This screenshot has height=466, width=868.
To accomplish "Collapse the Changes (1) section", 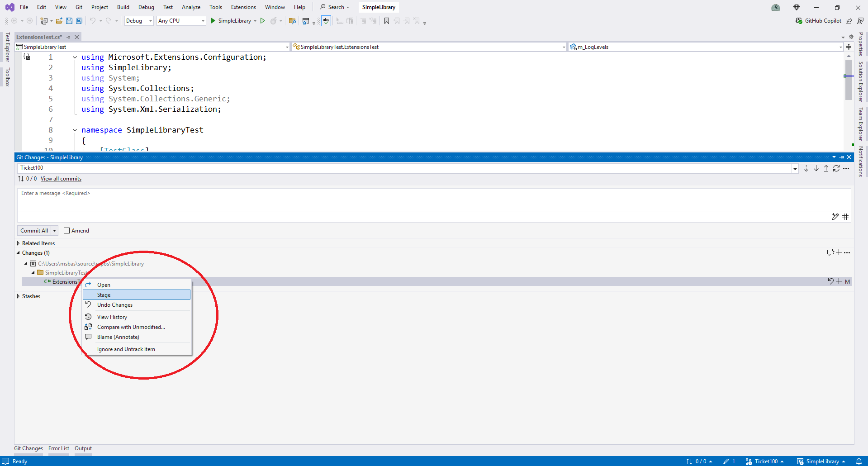I will (19, 253).
